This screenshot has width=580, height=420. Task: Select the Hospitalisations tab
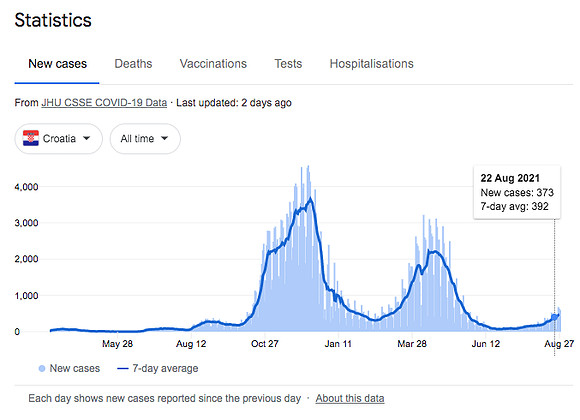371,64
